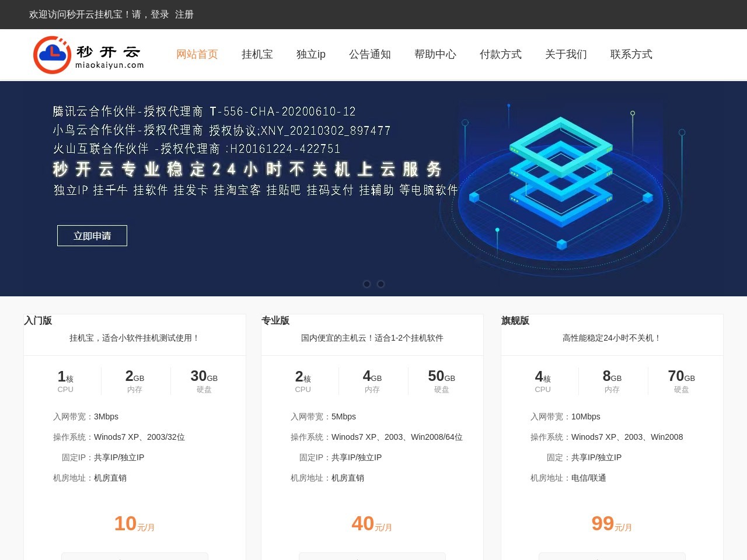Click the Winods7 XP、2003、Win2008/64位 system text
Viewport: 747px width, 560px height.
click(397, 437)
